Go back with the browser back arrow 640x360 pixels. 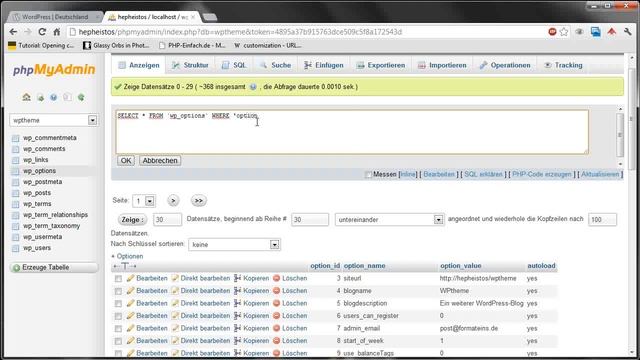[x=13, y=32]
